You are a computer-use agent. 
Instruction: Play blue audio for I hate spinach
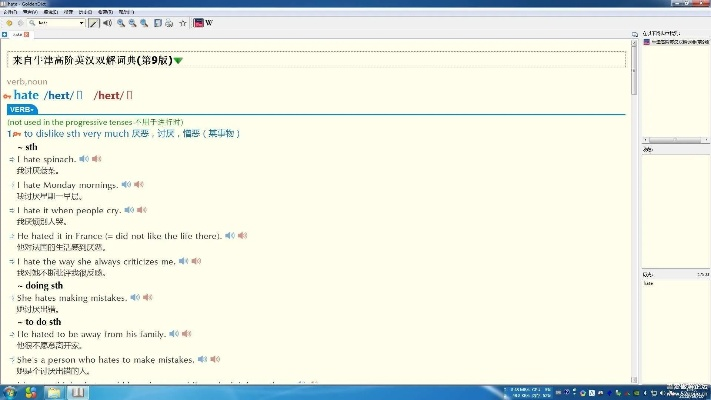(x=84, y=159)
